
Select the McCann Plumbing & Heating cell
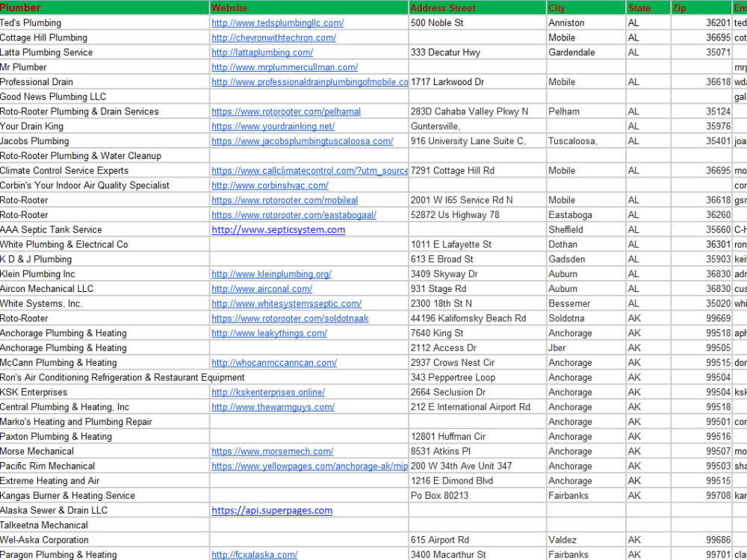coord(105,362)
